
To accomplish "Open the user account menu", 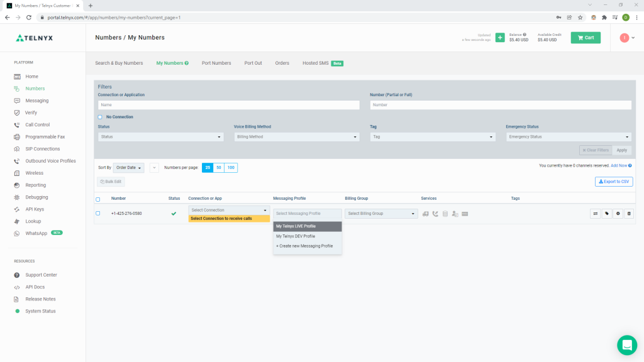I will click(627, 38).
